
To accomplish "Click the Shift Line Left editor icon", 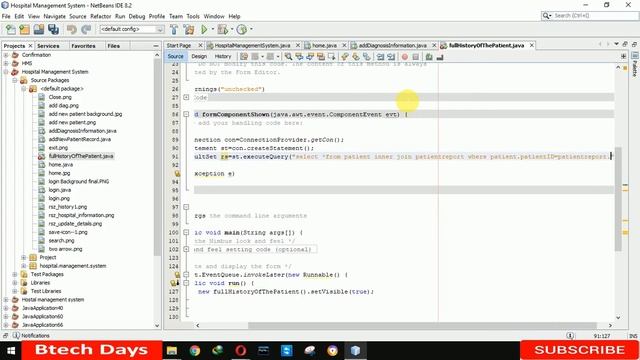I will pos(380,57).
